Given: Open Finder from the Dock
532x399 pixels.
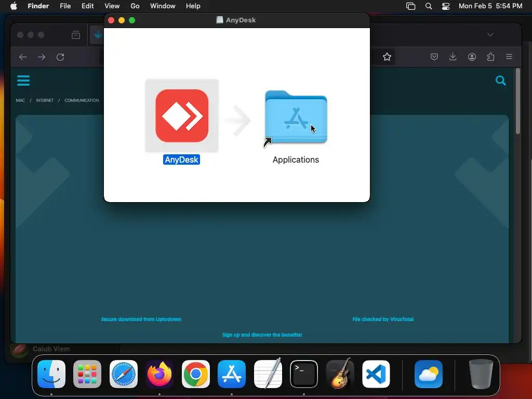Looking at the screenshot, I should 51,374.
